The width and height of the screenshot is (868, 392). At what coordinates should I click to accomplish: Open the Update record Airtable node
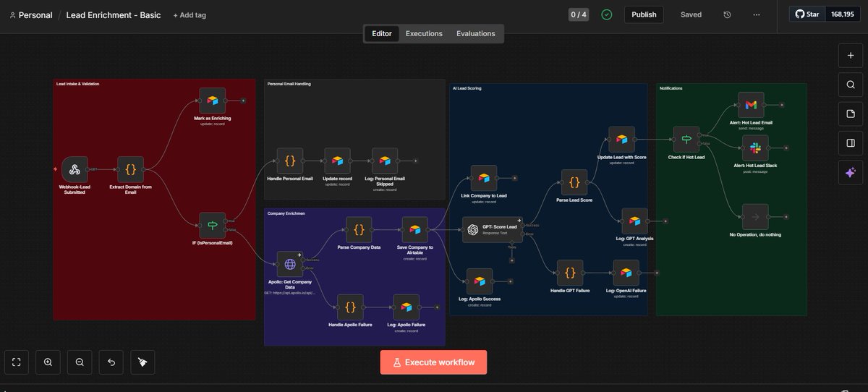(337, 161)
